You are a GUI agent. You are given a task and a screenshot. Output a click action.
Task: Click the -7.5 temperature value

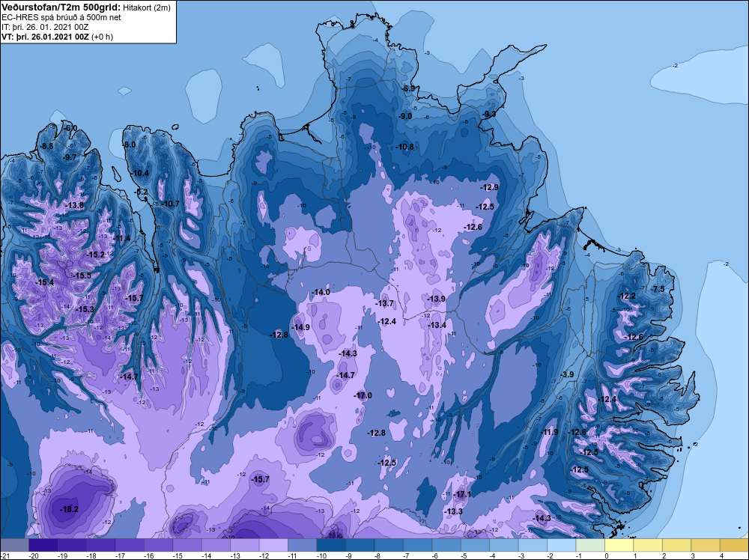pos(658,289)
